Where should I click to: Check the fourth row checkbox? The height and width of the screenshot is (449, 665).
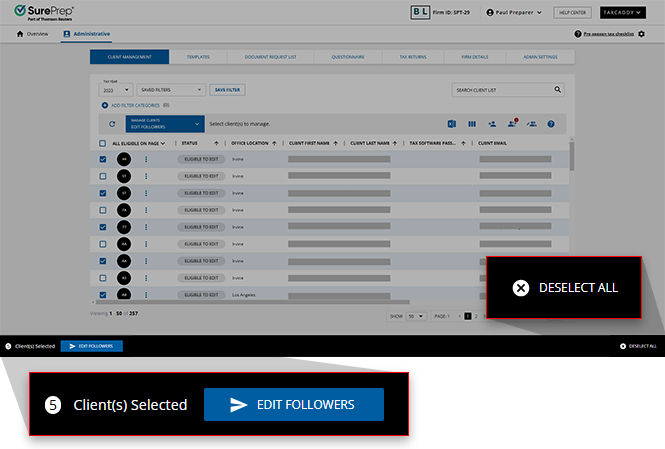click(x=103, y=210)
